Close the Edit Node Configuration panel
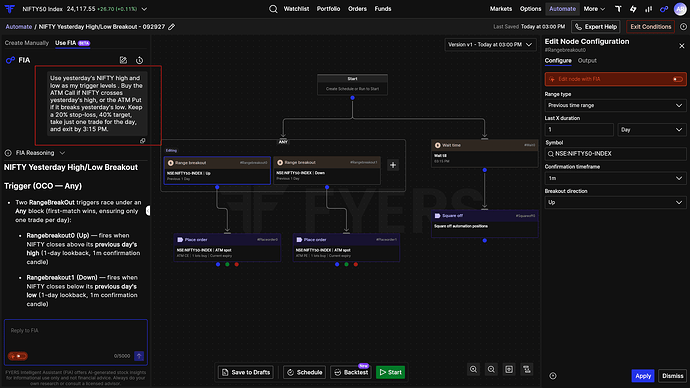This screenshot has width=690, height=388. [x=682, y=46]
